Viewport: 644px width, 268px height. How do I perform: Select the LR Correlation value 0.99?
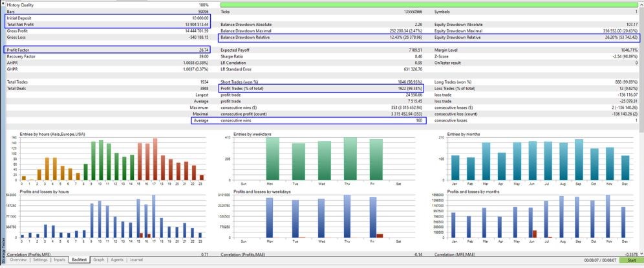click(420, 63)
